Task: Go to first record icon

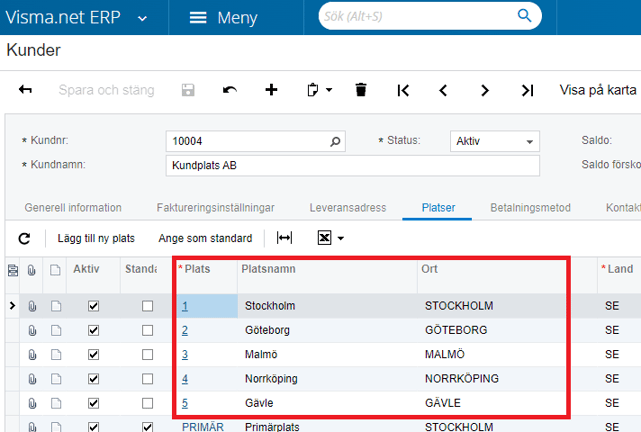Action: [x=403, y=90]
